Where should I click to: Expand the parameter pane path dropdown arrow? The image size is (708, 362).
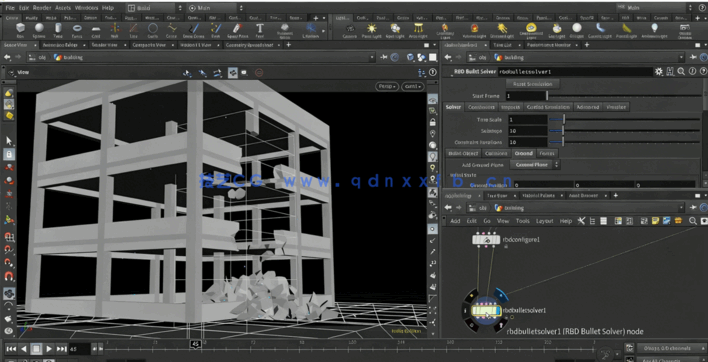(681, 57)
